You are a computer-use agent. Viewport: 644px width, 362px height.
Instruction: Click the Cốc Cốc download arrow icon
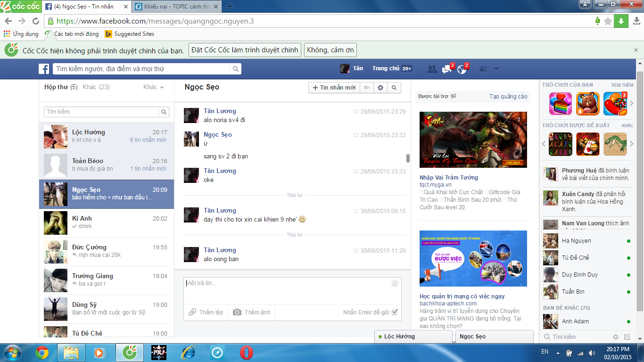[x=621, y=21]
